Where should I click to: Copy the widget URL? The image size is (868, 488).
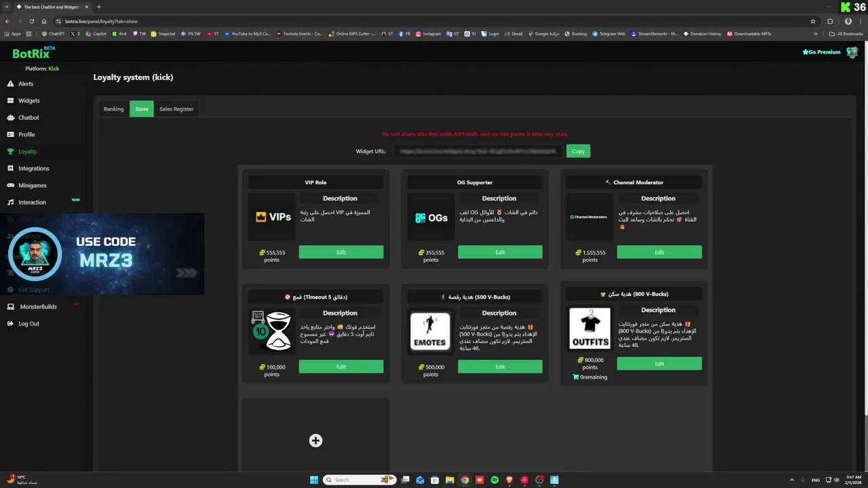(578, 151)
